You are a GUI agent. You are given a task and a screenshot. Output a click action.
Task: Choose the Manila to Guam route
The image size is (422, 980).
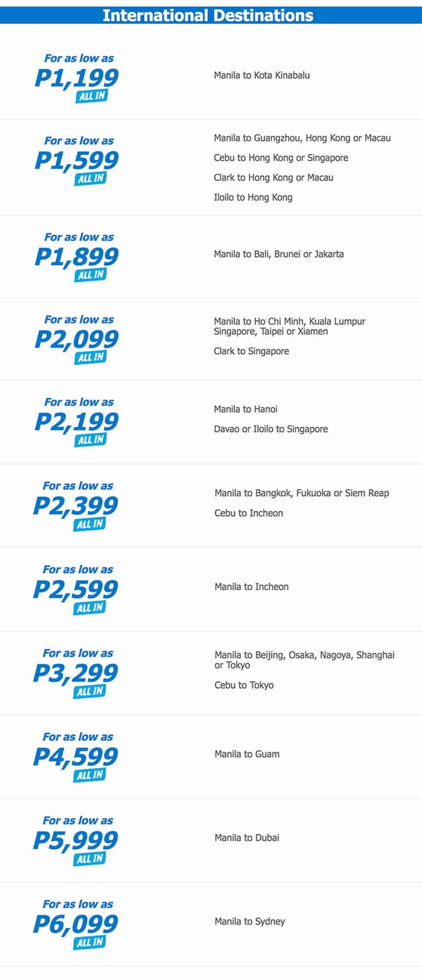coord(247,754)
